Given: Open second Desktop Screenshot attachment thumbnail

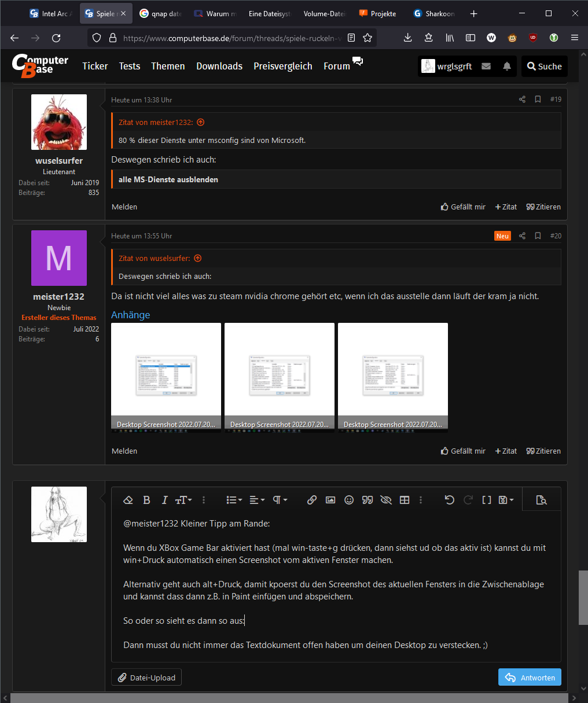Looking at the screenshot, I should click(280, 377).
